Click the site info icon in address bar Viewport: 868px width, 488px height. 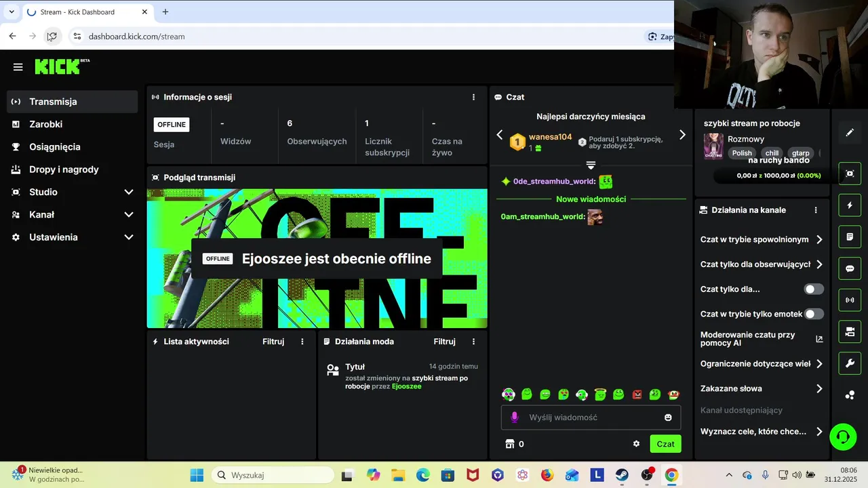[x=77, y=37]
